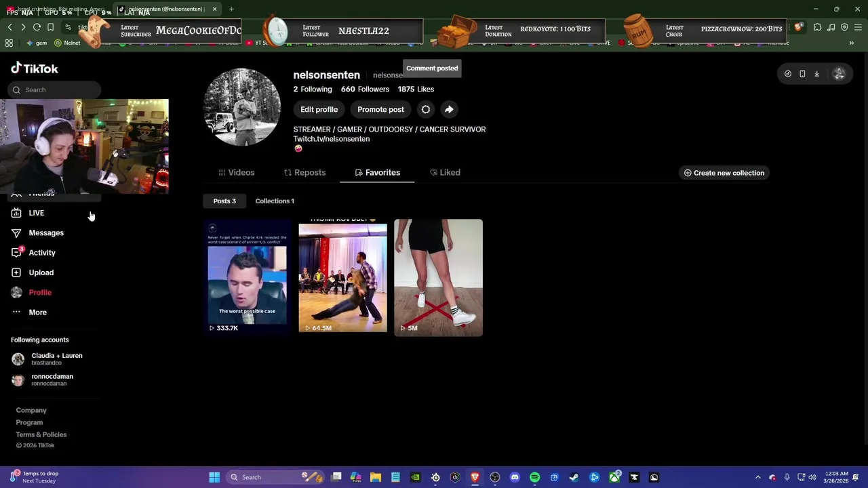
Task: Show hidden system tray icons
Action: (758, 477)
